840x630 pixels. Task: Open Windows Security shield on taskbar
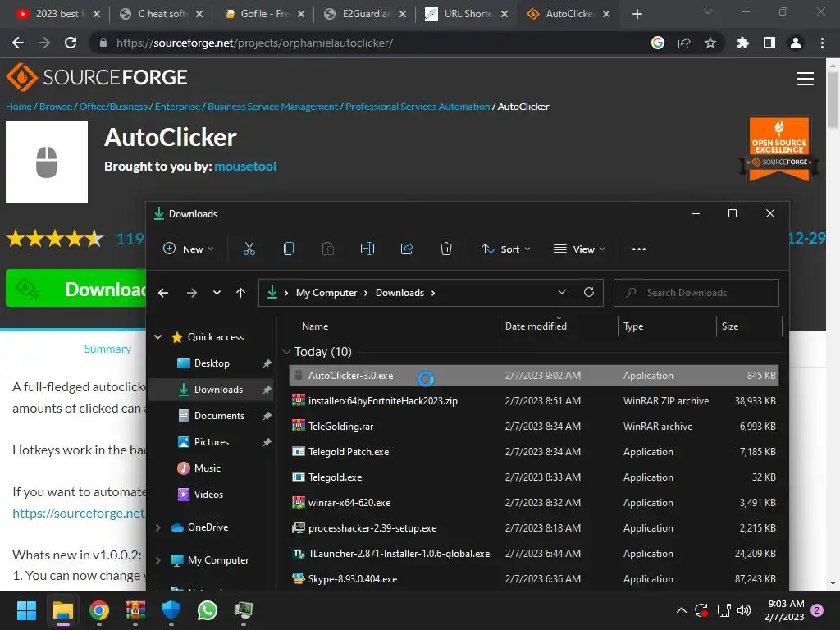tap(171, 610)
